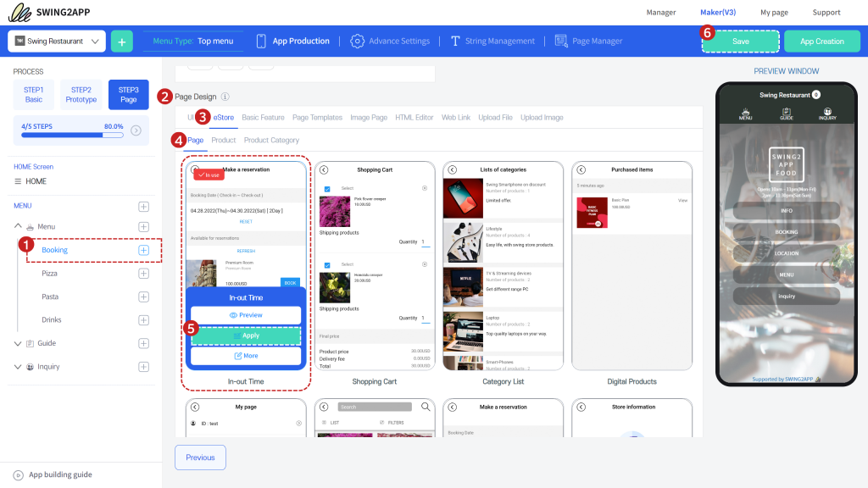Screen dimensions: 868x488
Task: Select the Booking menu item
Action: pos(55,250)
